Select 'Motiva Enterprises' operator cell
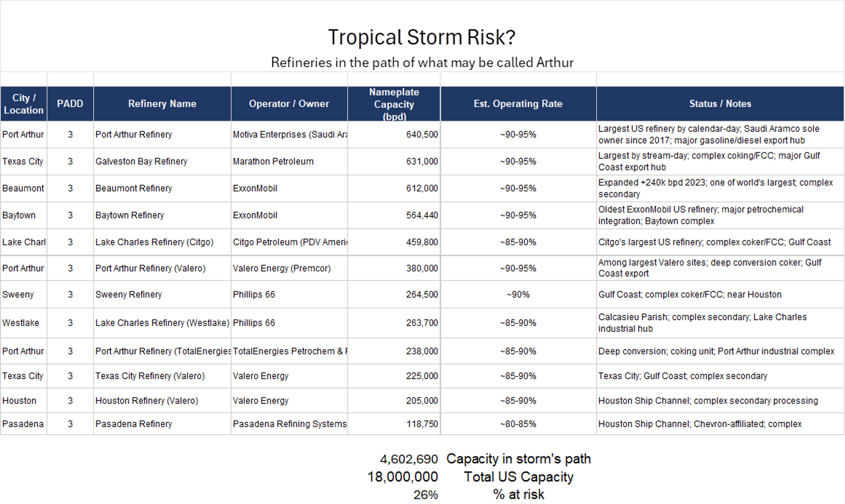 tap(289, 135)
